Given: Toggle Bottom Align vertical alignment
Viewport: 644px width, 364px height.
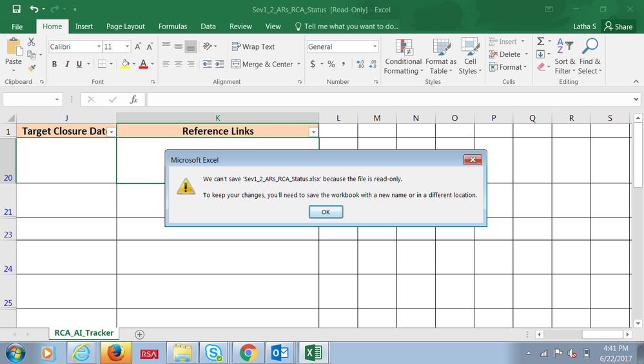Looking at the screenshot, I should (x=191, y=46).
